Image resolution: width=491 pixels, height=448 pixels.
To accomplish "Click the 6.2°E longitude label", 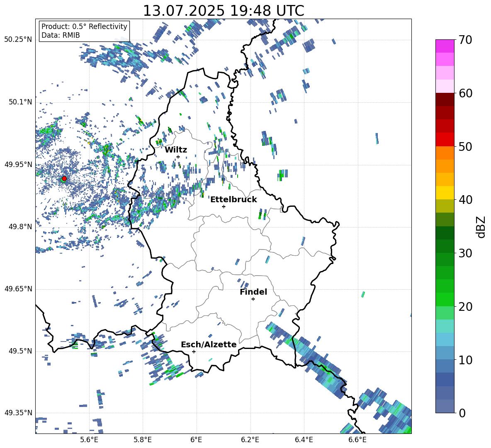I will pos(250,440).
